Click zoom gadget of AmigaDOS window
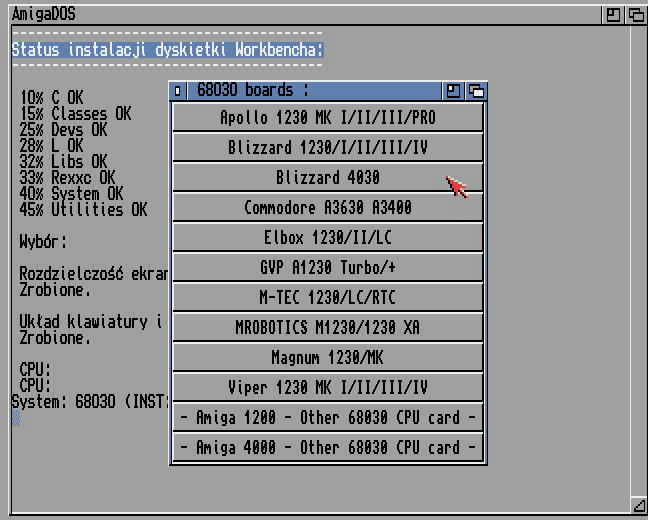This screenshot has height=520, width=648. (x=613, y=15)
